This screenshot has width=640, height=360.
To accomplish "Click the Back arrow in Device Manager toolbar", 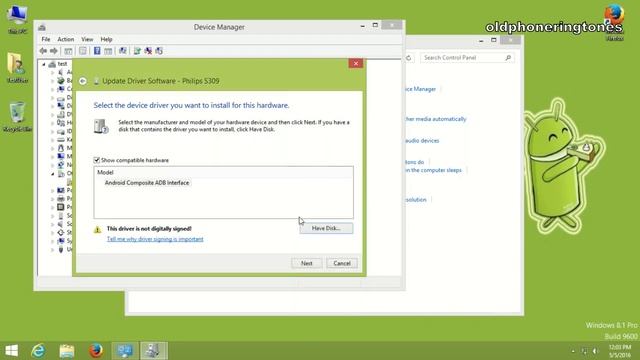I will coord(43,51).
